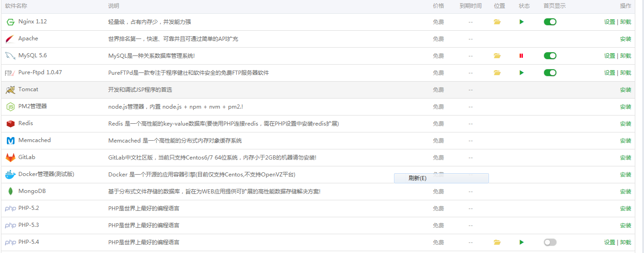Click the Tomcat name text

28,89
